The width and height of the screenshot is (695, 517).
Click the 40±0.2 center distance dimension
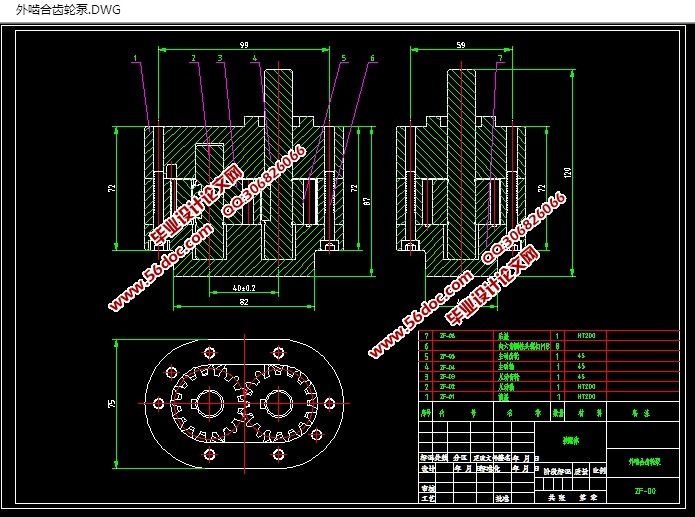click(236, 288)
